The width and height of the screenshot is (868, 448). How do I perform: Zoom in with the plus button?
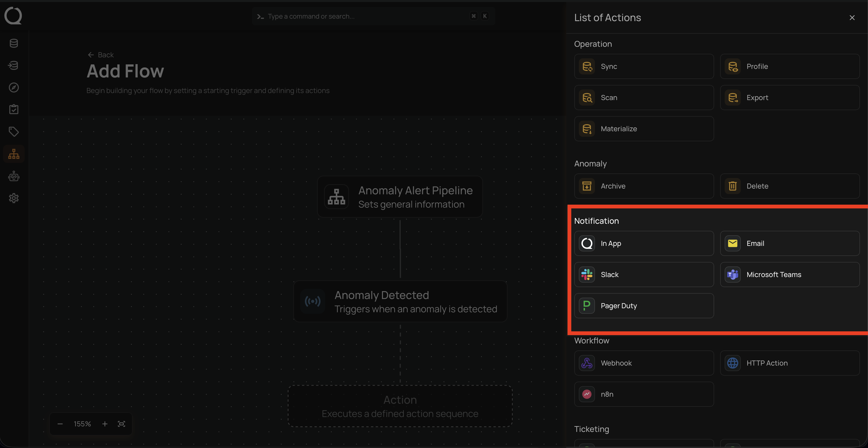click(x=105, y=424)
